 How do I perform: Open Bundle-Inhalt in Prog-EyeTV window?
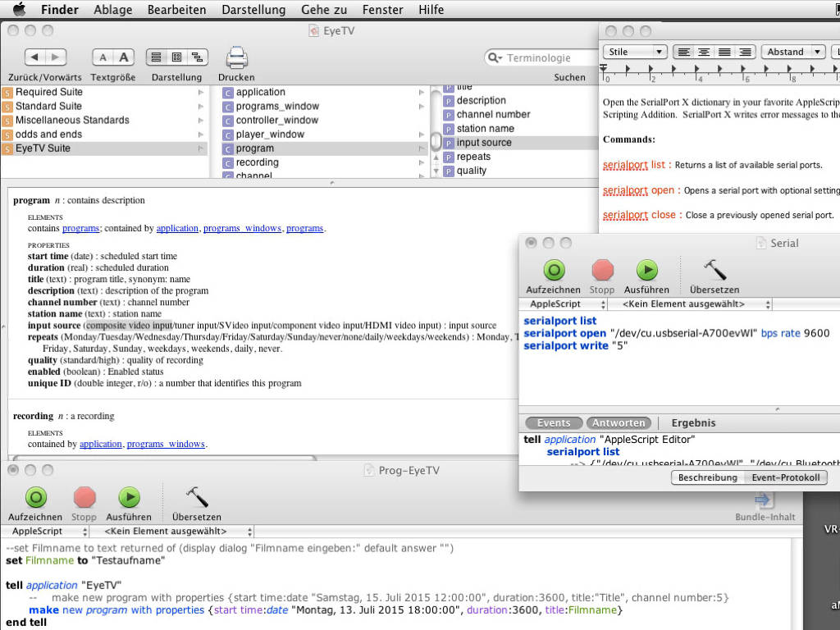(764, 500)
